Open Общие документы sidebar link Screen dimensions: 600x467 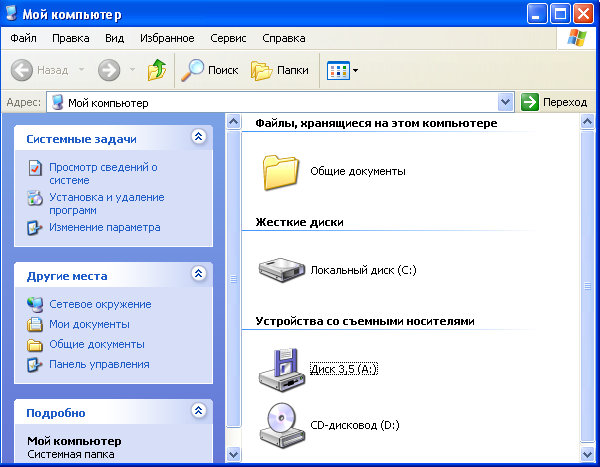[x=97, y=344]
